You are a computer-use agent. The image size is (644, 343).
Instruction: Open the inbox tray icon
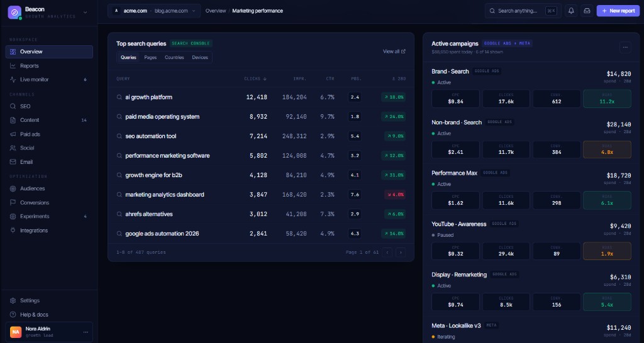click(x=587, y=11)
